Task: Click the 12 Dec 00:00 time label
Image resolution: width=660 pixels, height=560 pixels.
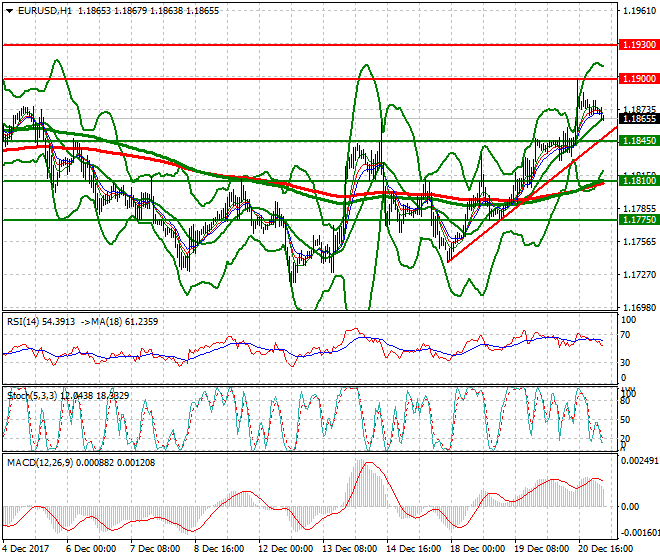Action: (x=285, y=549)
